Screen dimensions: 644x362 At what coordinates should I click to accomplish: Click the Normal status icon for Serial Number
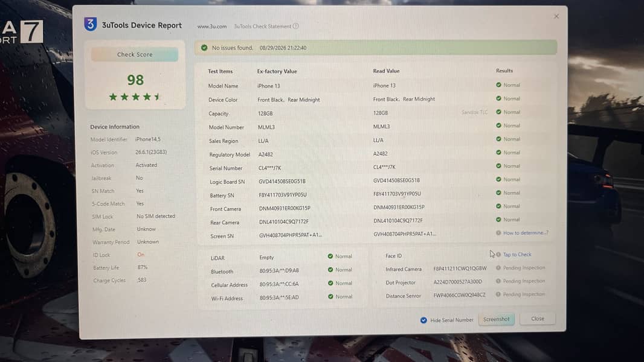coord(498,166)
